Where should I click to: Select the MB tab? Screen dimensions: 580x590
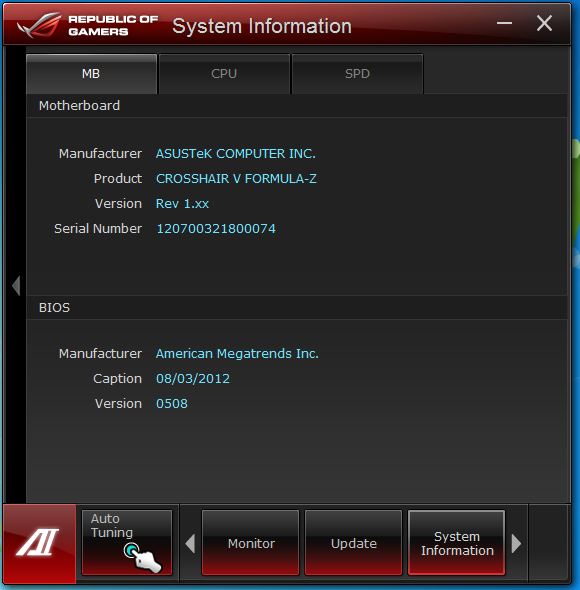click(91, 74)
